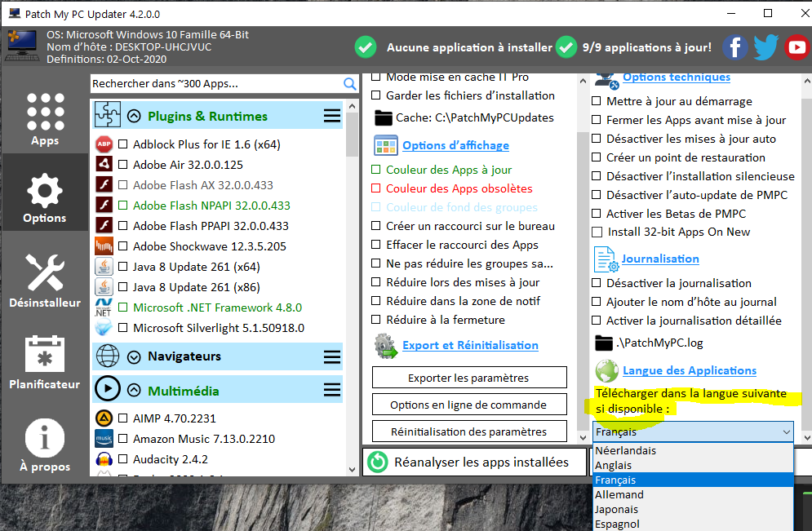The width and height of the screenshot is (812, 531).
Task: Open the À propos sidebar section
Action: (x=45, y=445)
